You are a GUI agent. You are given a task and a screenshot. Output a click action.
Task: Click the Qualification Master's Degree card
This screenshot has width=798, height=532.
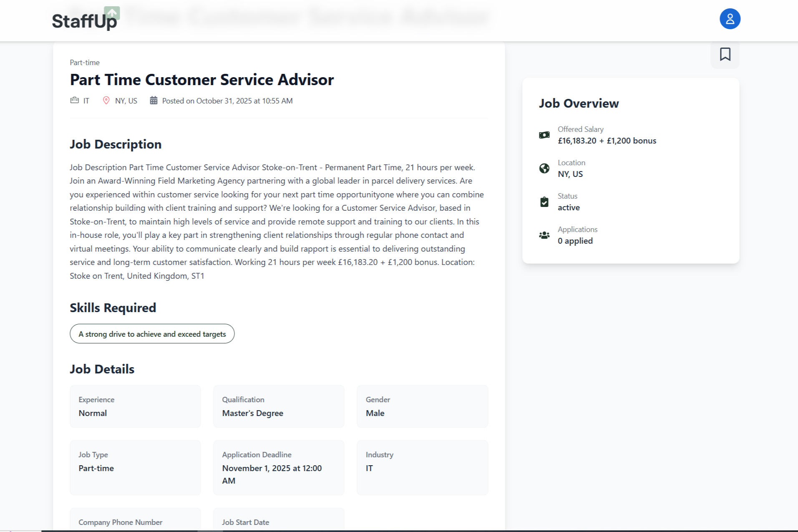pyautogui.click(x=278, y=406)
